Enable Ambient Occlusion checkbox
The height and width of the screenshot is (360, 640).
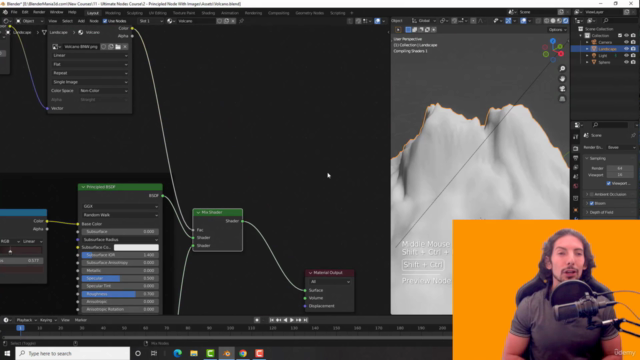(x=592, y=194)
